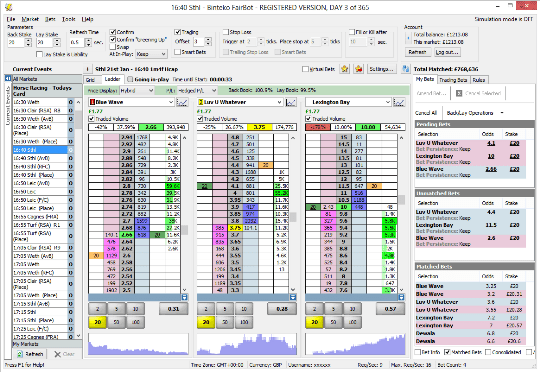The image size is (540, 372).
Task: Switch to the Grid tab
Action: (90, 80)
